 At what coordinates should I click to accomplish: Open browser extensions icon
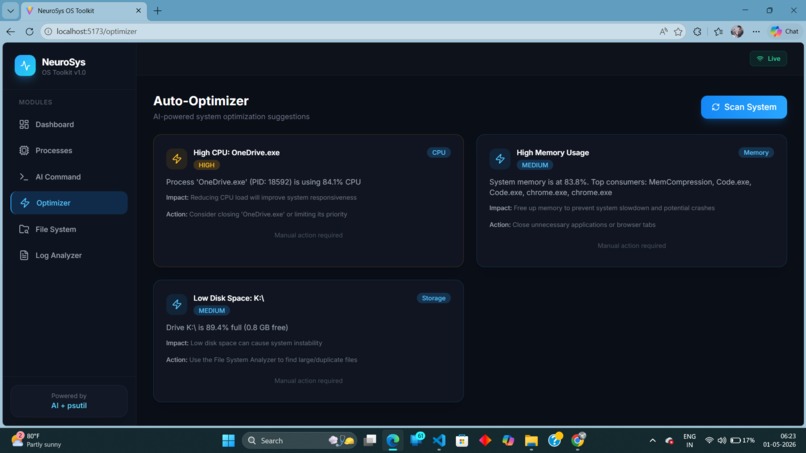pos(697,31)
